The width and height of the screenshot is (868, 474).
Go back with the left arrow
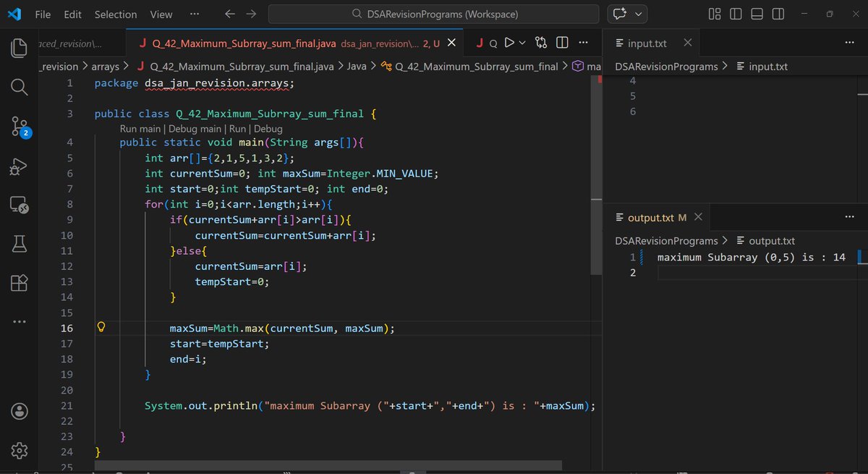pyautogui.click(x=230, y=14)
